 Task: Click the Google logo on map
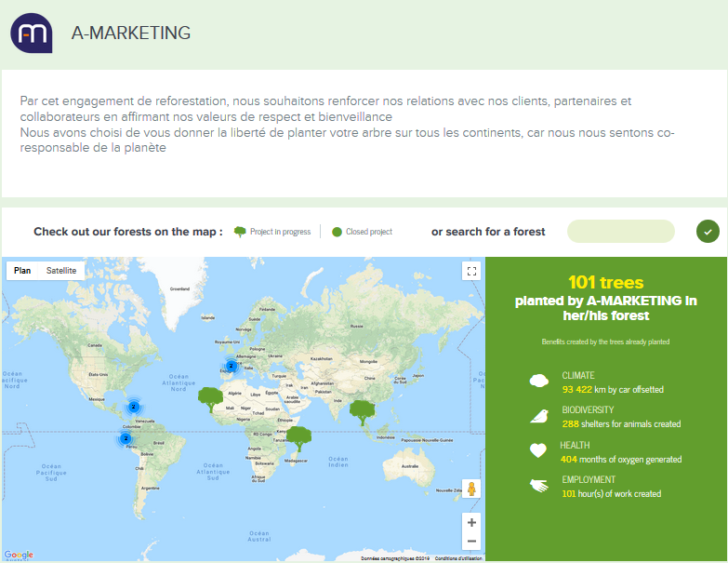(19, 555)
